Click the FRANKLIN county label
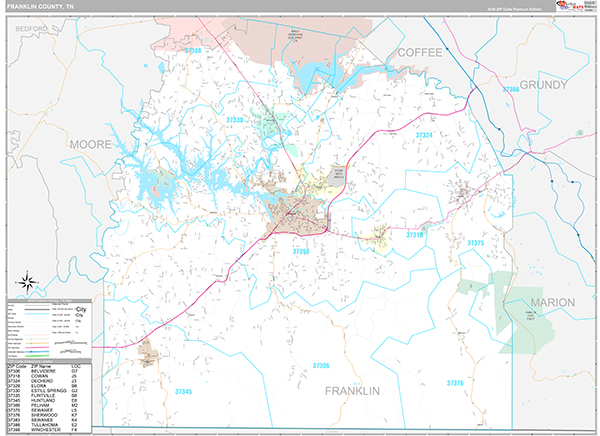600x436 pixels. 352,391
